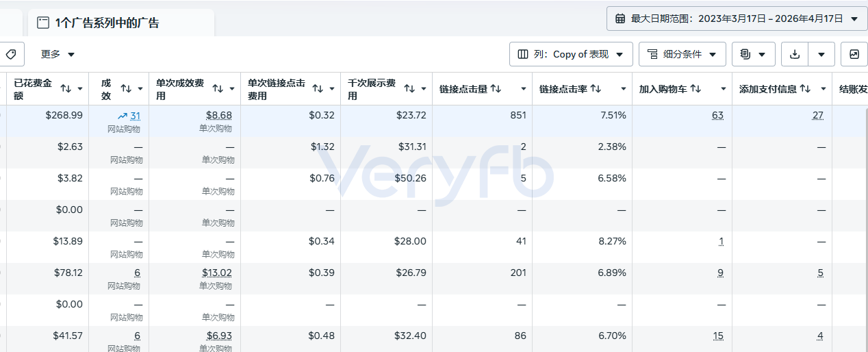The height and width of the screenshot is (352, 868).
Task: Sort by 加入购物车 column arrows
Action: click(x=695, y=88)
